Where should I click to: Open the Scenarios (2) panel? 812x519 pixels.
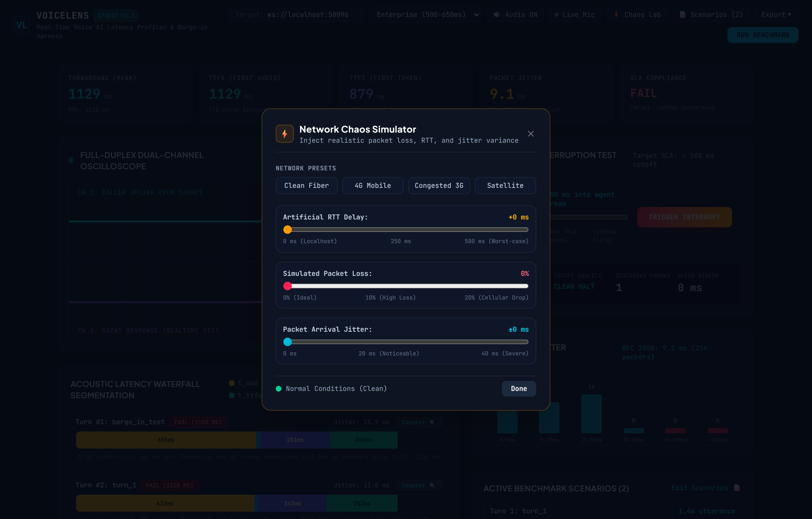710,14
